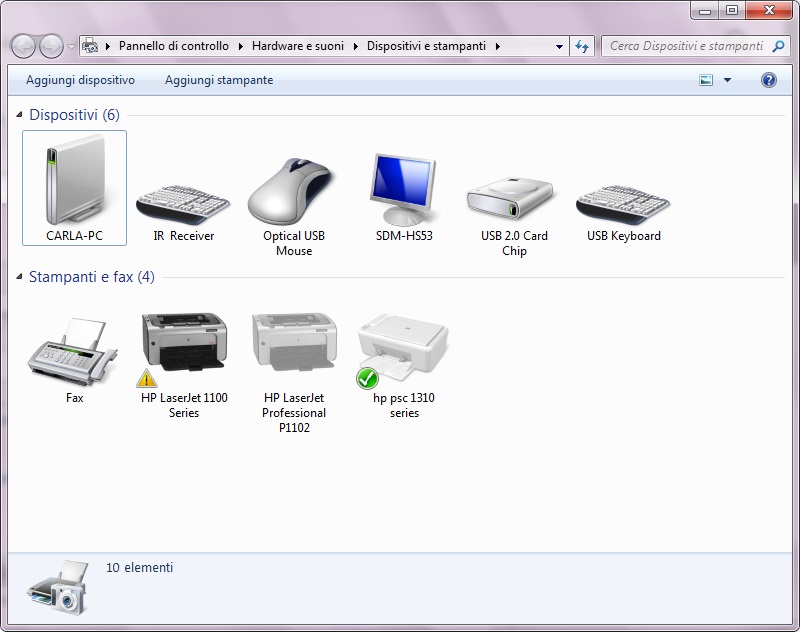This screenshot has height=632, width=800.
Task: Open the help question mark icon
Action: click(768, 80)
